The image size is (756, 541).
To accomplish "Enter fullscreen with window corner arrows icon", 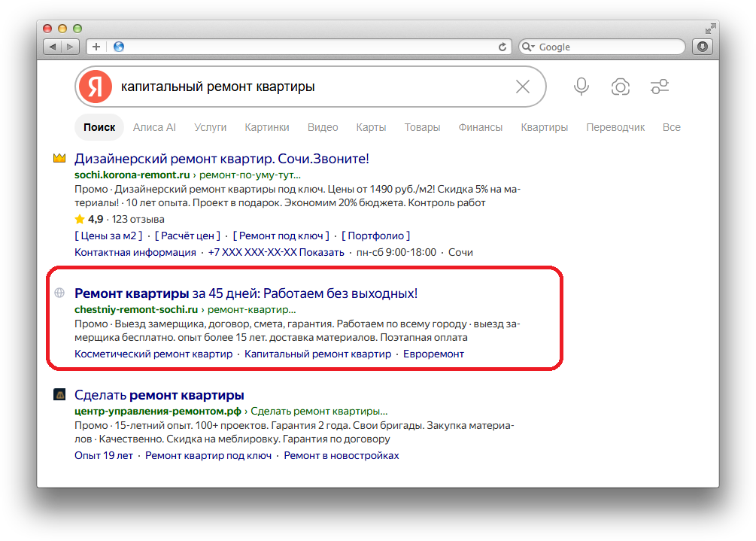I will pyautogui.click(x=710, y=29).
